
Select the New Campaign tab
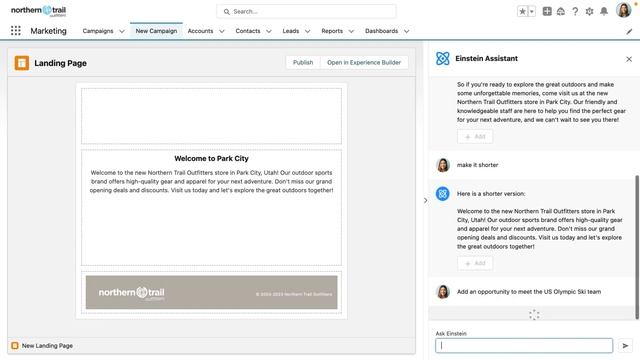tap(156, 31)
